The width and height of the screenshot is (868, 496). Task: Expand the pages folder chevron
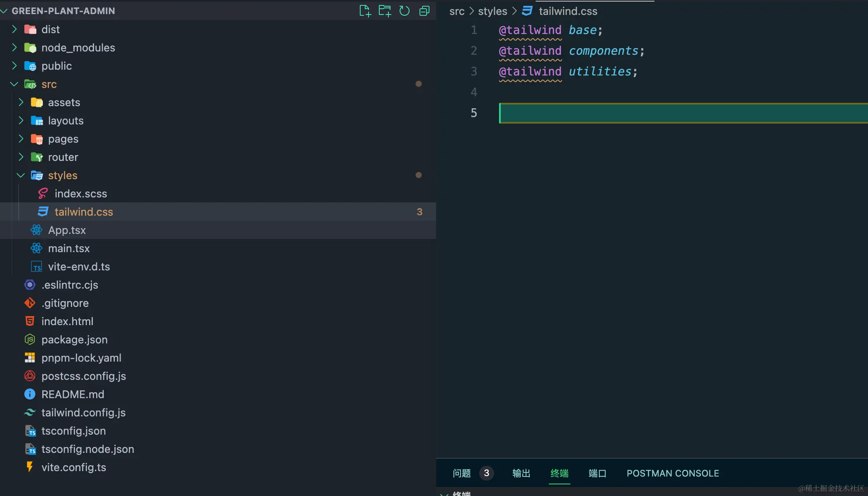[x=21, y=139]
